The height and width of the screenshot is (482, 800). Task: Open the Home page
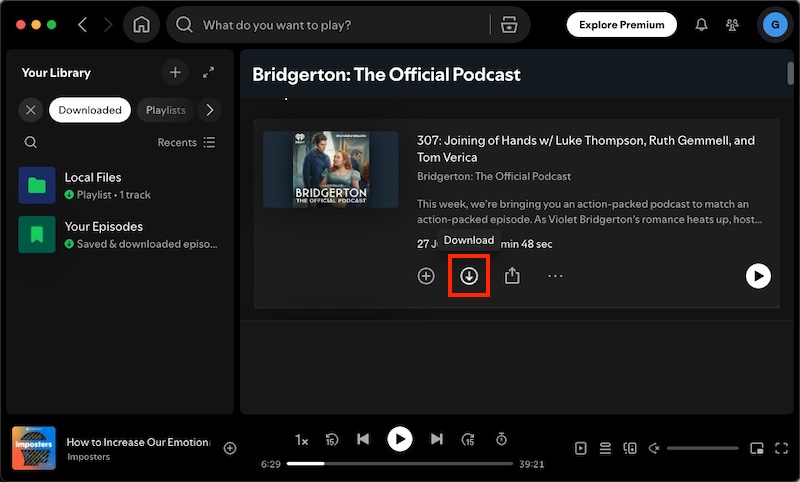[x=141, y=24]
